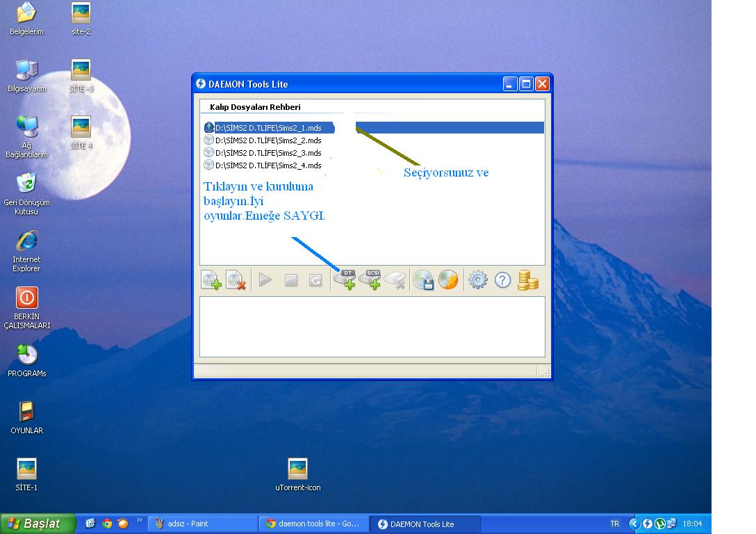Screen dimensions: 756x534
Task: Select the SİTE -3 desktop image
Action: click(81, 76)
